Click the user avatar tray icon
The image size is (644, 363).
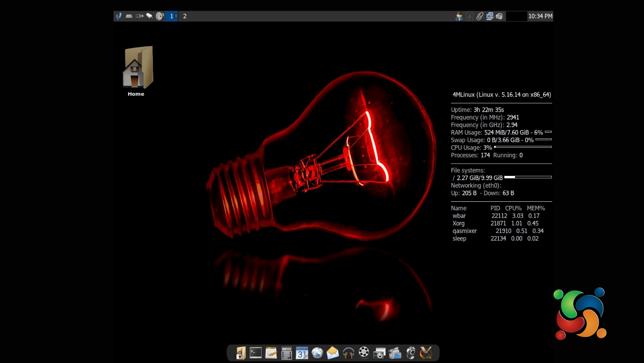(x=459, y=16)
